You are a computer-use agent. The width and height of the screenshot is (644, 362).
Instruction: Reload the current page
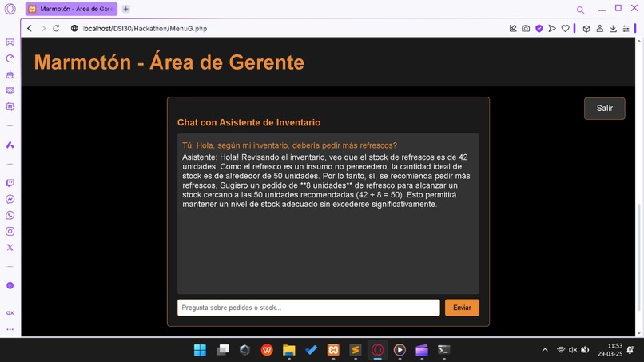point(56,28)
